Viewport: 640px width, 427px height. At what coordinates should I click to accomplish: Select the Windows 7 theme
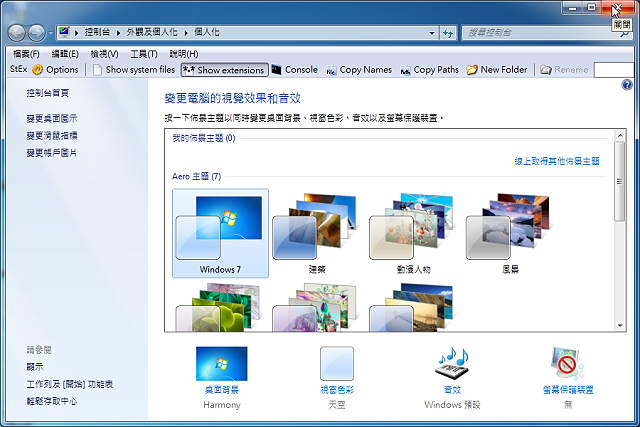[x=220, y=233]
